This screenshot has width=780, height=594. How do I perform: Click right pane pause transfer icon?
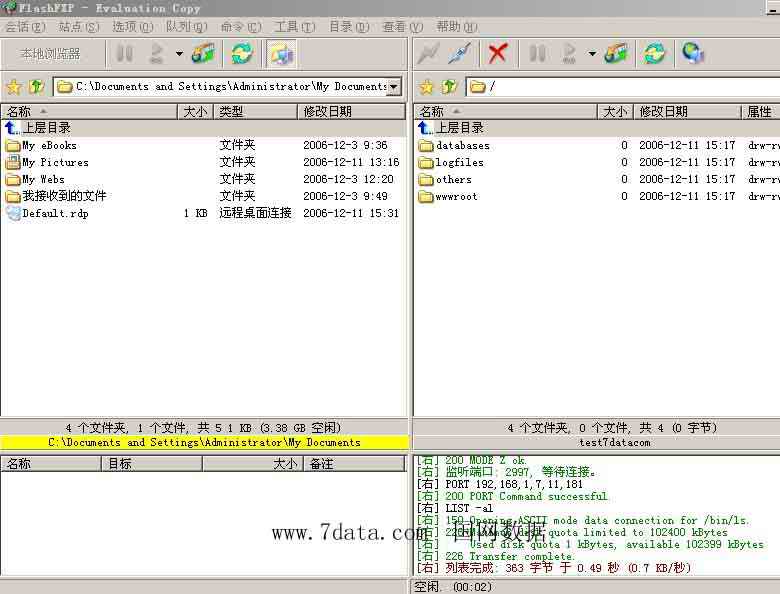coord(538,54)
